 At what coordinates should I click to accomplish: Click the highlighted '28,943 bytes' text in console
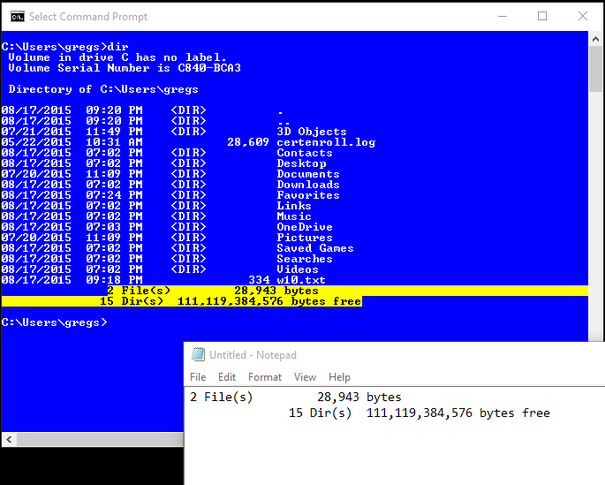276,291
